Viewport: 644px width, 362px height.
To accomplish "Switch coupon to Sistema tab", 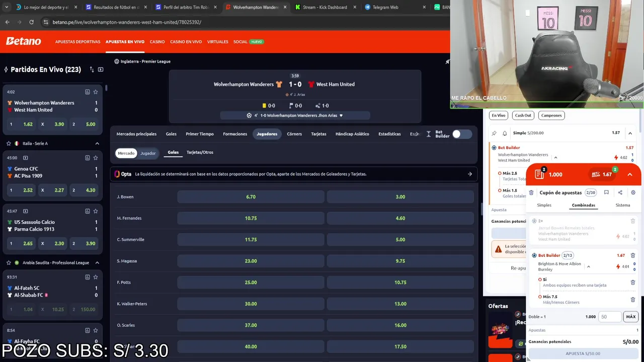I will (x=622, y=205).
